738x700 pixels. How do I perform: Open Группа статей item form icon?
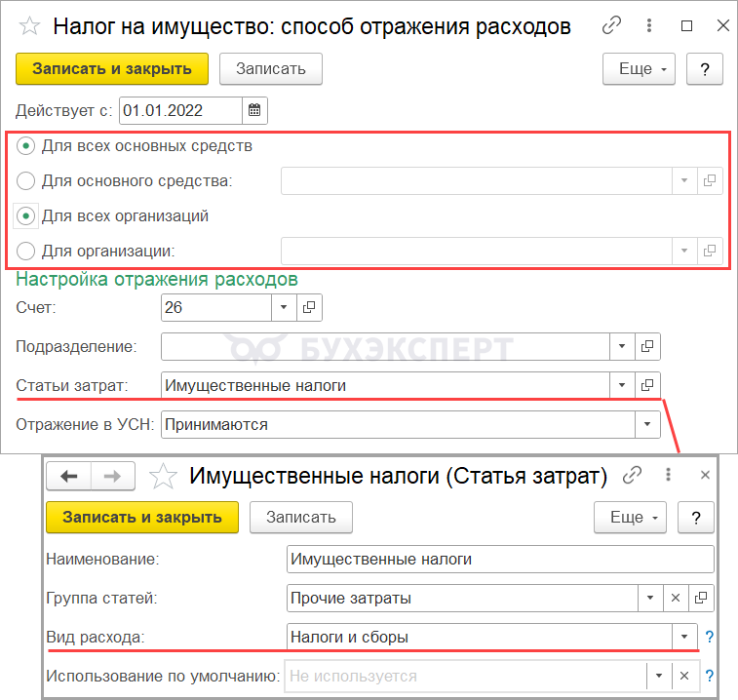click(701, 598)
